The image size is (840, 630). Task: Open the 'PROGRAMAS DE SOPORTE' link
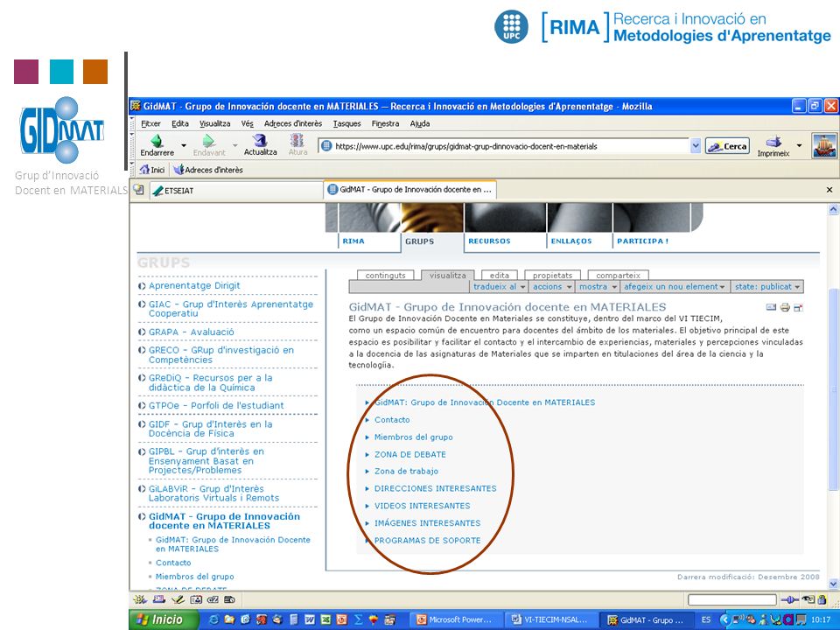tap(427, 541)
